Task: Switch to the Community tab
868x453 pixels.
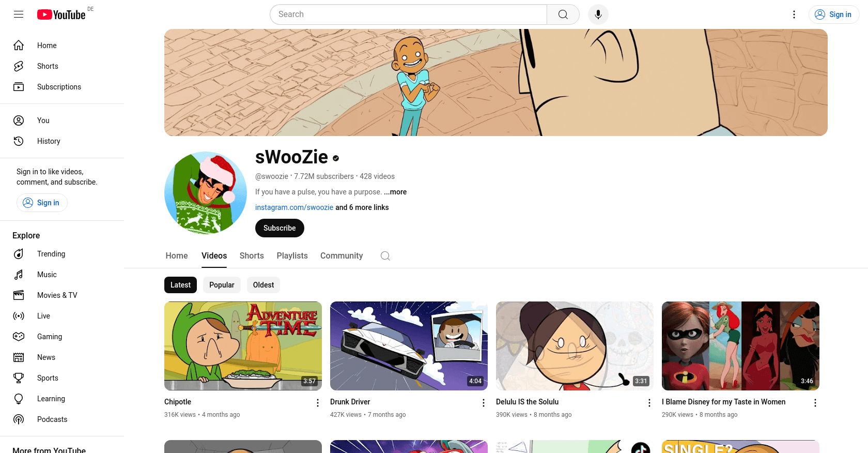Action: pyautogui.click(x=342, y=256)
